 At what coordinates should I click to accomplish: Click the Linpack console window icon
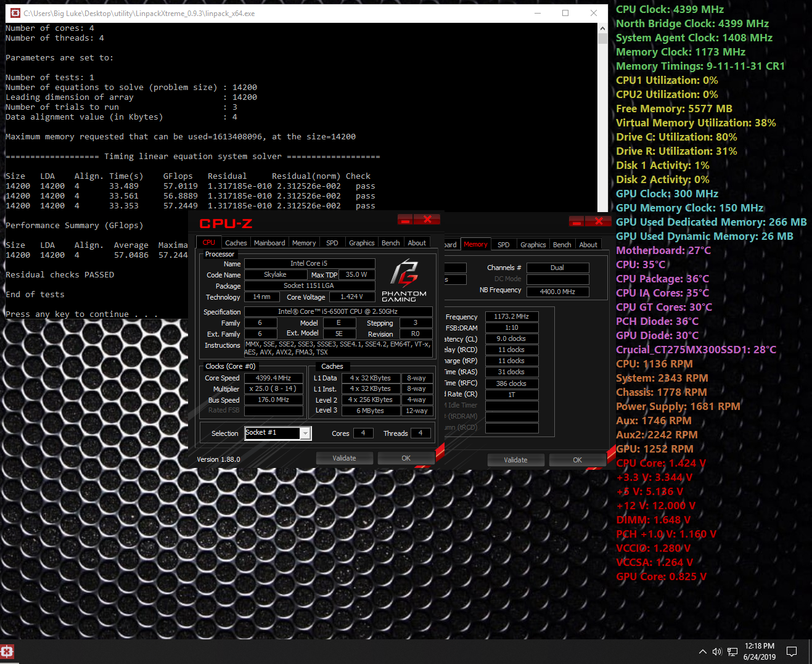tap(15, 13)
